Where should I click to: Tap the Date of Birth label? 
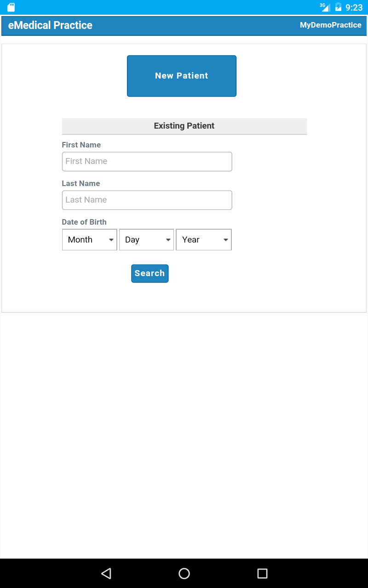(84, 222)
